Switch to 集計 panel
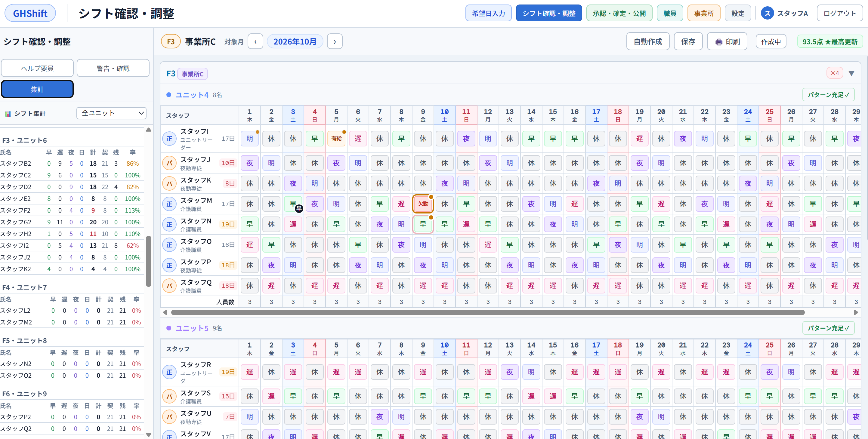The height and width of the screenshot is (439, 868). (37, 89)
